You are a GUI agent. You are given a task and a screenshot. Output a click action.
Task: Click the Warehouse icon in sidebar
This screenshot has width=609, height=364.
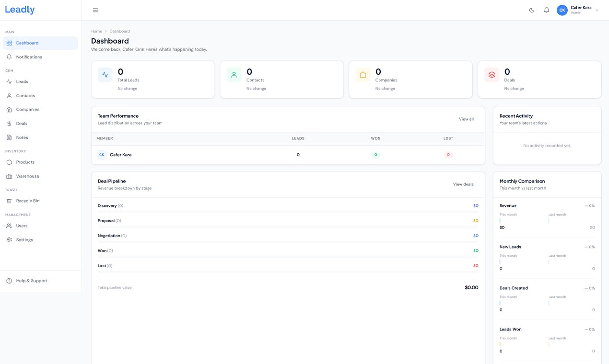click(9, 176)
